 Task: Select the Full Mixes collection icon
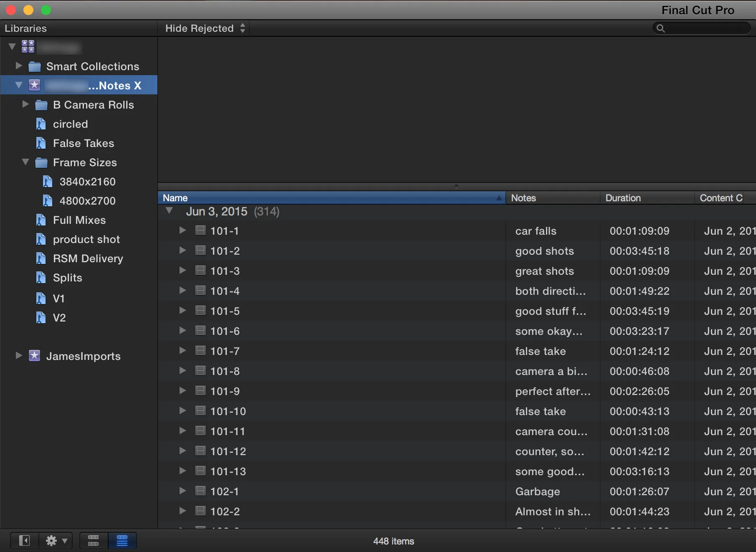pyautogui.click(x=41, y=220)
